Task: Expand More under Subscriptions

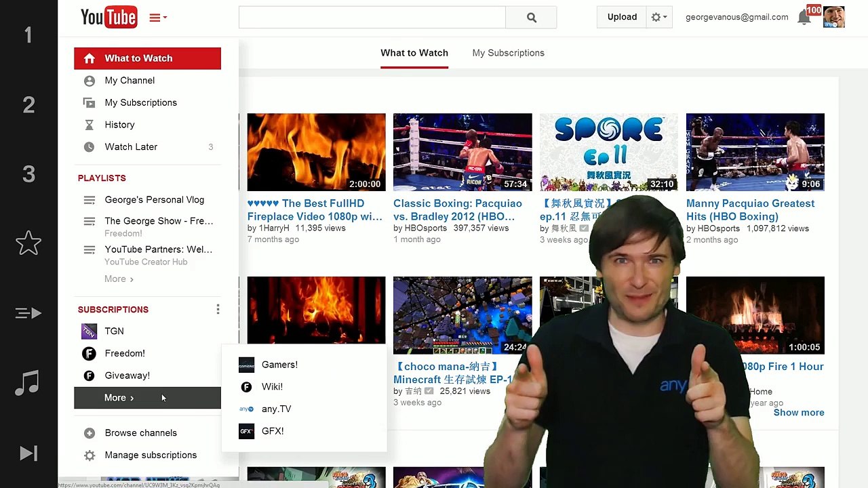Action: coord(147,398)
